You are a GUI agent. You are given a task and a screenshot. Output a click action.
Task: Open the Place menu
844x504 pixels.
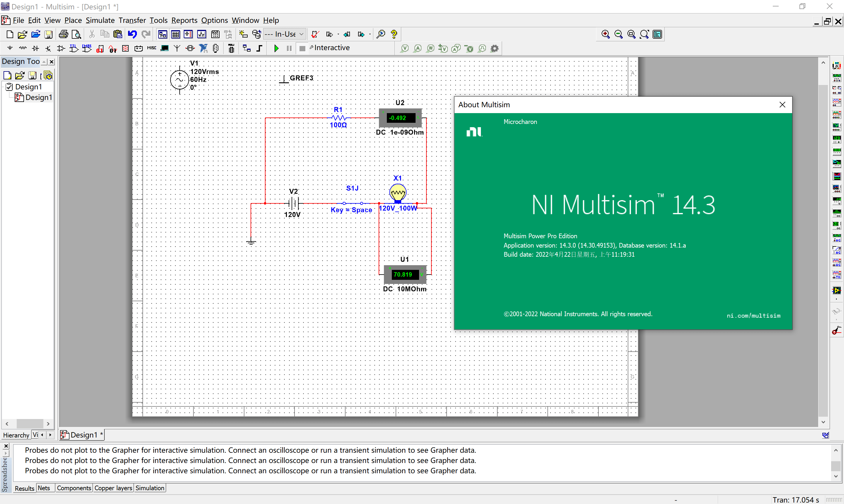[x=73, y=21]
